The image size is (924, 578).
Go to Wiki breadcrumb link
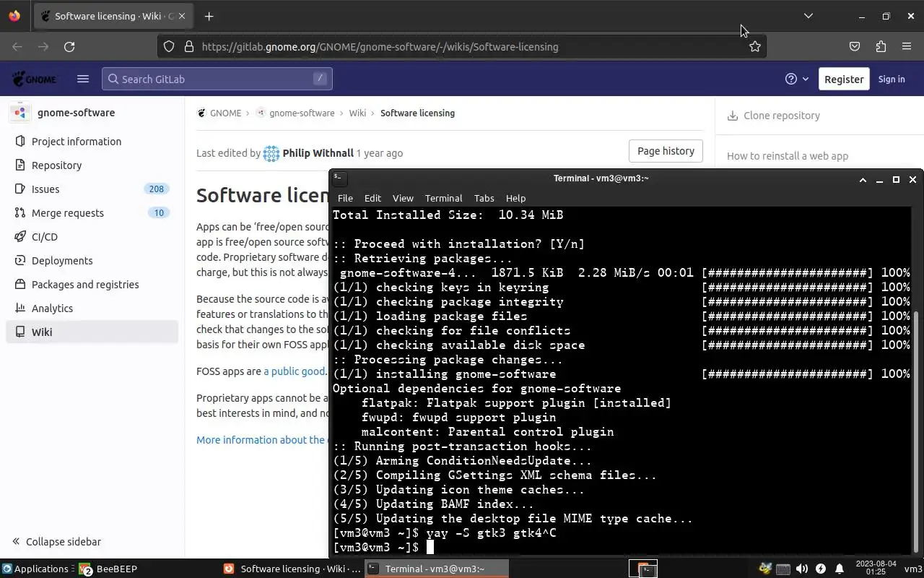[357, 113]
